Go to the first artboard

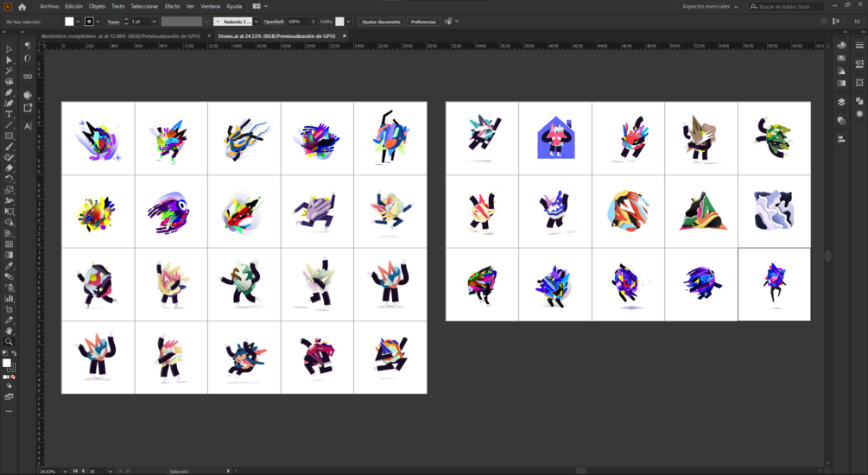tap(75, 472)
